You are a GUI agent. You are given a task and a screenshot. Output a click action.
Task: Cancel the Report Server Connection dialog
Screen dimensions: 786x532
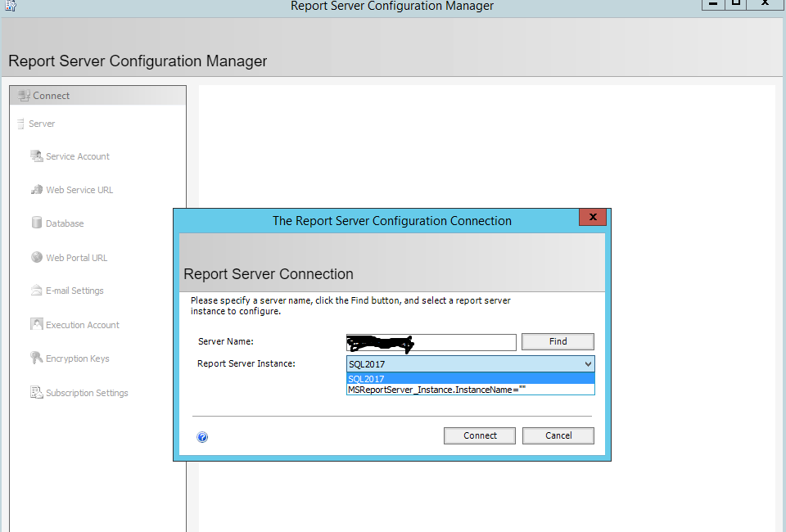click(558, 435)
